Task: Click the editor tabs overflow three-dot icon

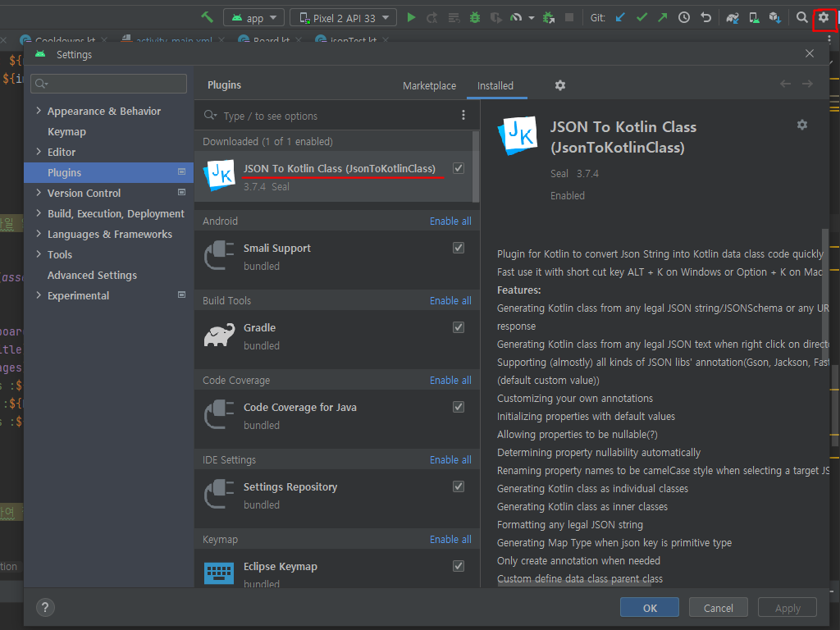Action: (829, 39)
